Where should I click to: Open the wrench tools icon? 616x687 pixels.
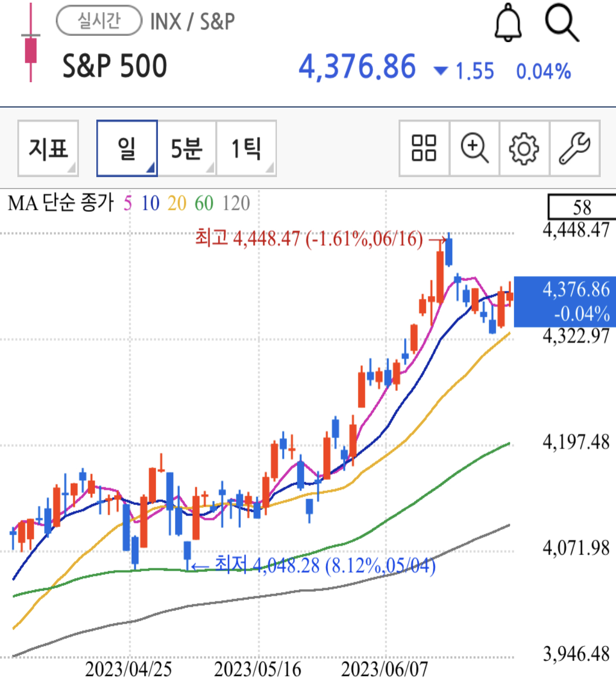[574, 148]
